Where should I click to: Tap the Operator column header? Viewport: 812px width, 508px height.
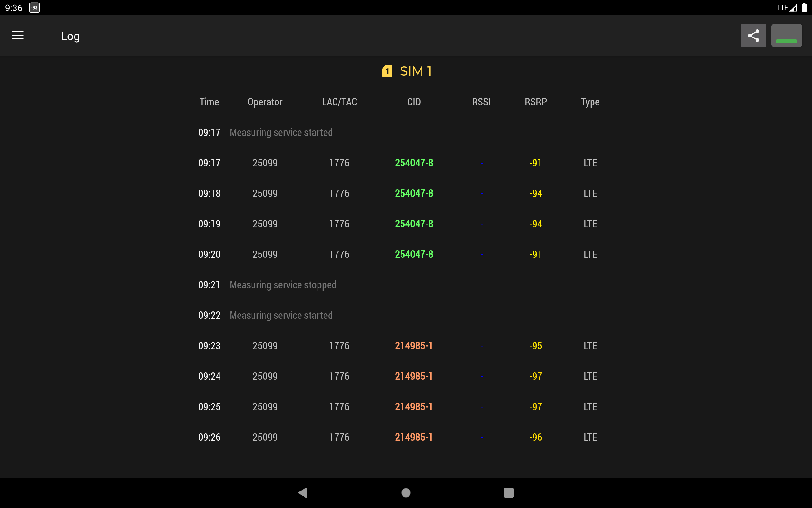[x=265, y=102]
